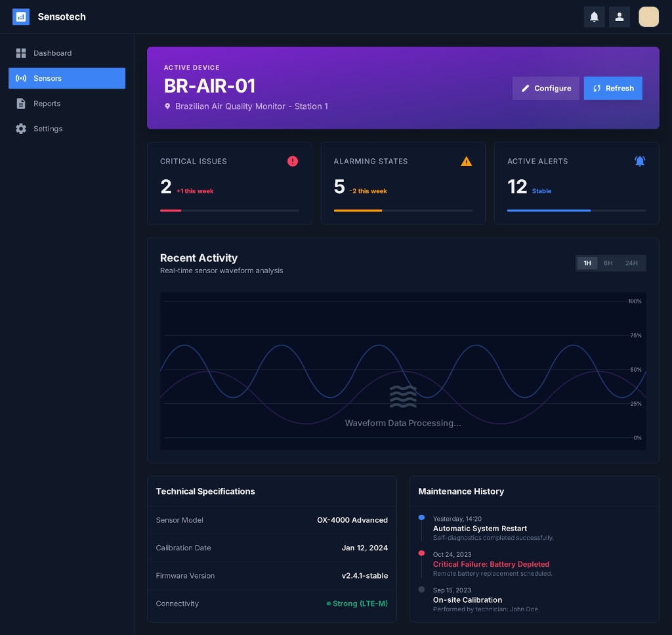Viewport: 672px width, 635px height.
Task: Click the Alarming States orange progress bar
Action: (x=358, y=211)
